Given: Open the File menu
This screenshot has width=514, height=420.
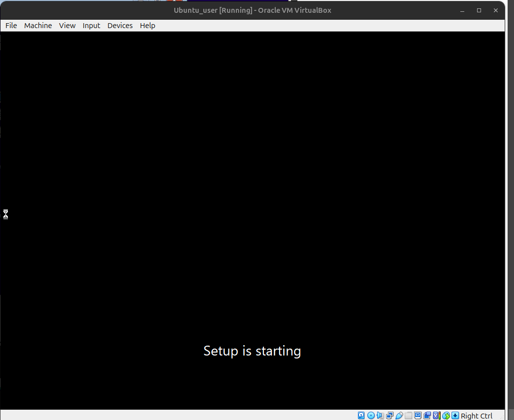Looking at the screenshot, I should pos(11,26).
